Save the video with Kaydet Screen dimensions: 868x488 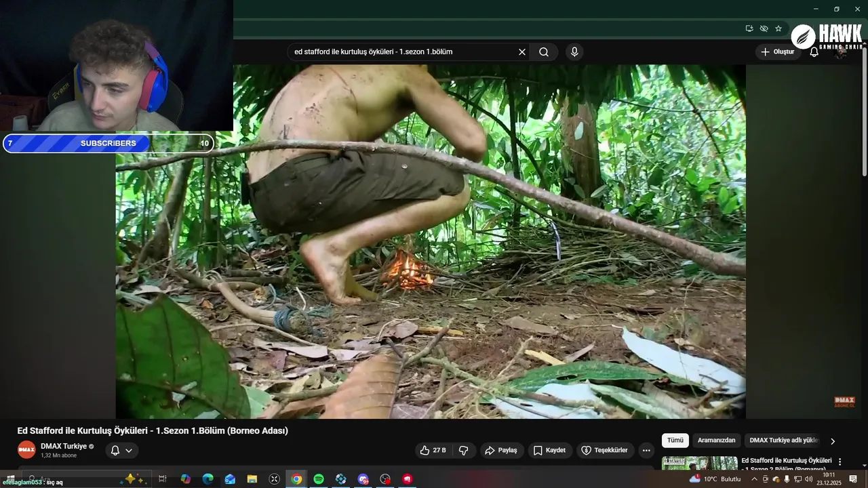549,450
